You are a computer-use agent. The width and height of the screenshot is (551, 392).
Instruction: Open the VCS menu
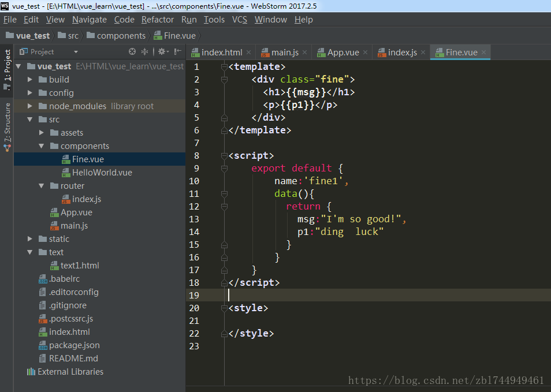tap(239, 20)
